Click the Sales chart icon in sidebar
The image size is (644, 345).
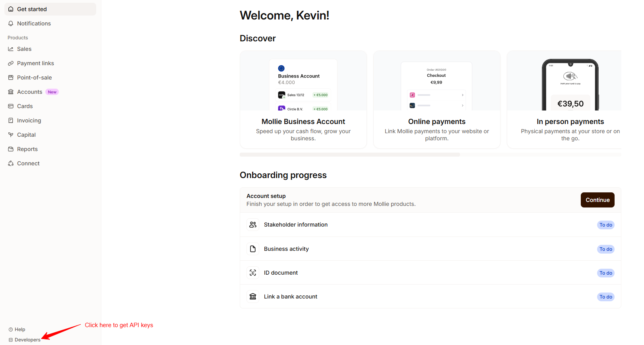pos(11,49)
